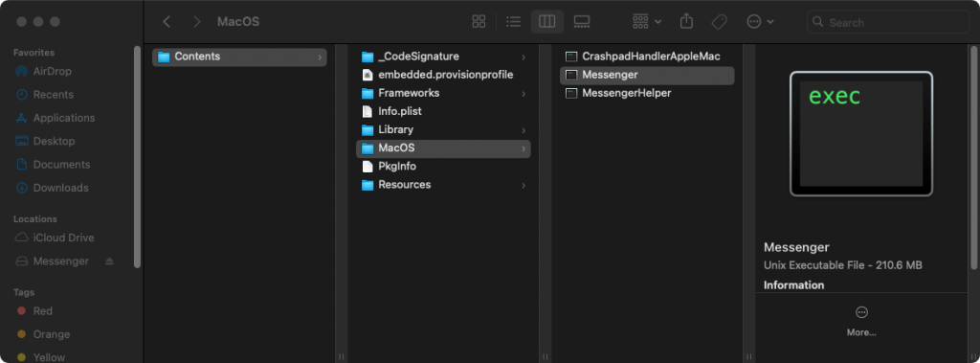Select the Messenger volume in sidebar

[60, 261]
